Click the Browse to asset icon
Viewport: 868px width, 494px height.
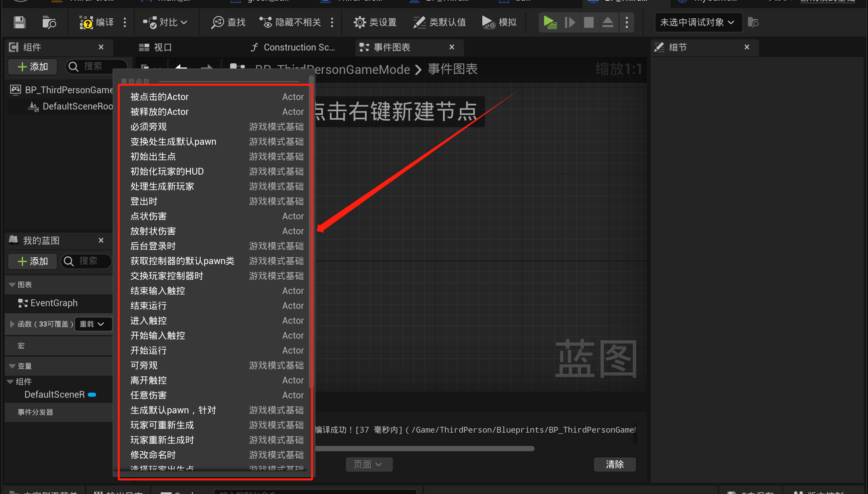click(49, 22)
